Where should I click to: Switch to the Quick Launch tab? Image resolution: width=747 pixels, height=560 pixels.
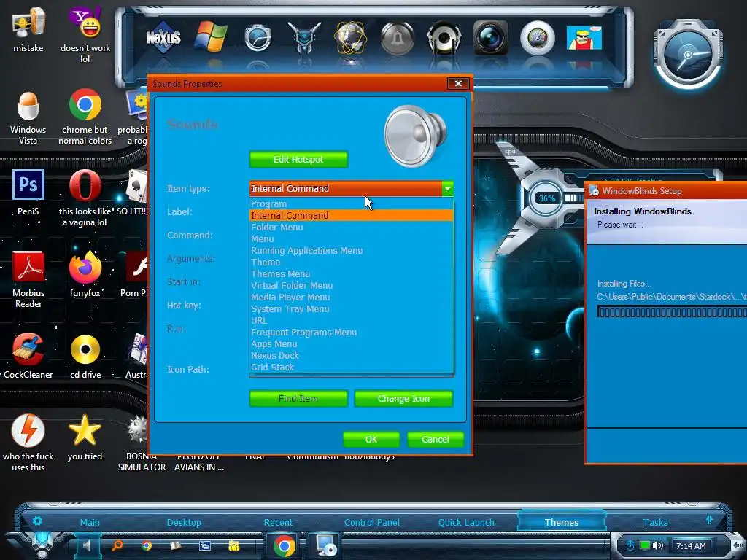click(466, 522)
